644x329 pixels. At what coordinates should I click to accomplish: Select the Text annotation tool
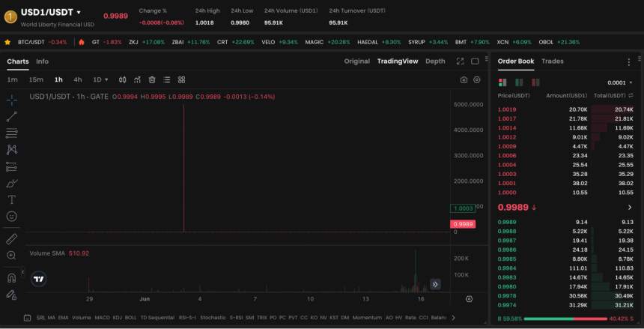12,200
